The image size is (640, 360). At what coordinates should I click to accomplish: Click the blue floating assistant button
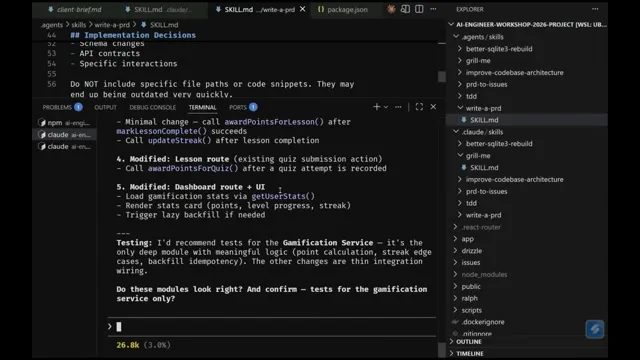[595, 329]
